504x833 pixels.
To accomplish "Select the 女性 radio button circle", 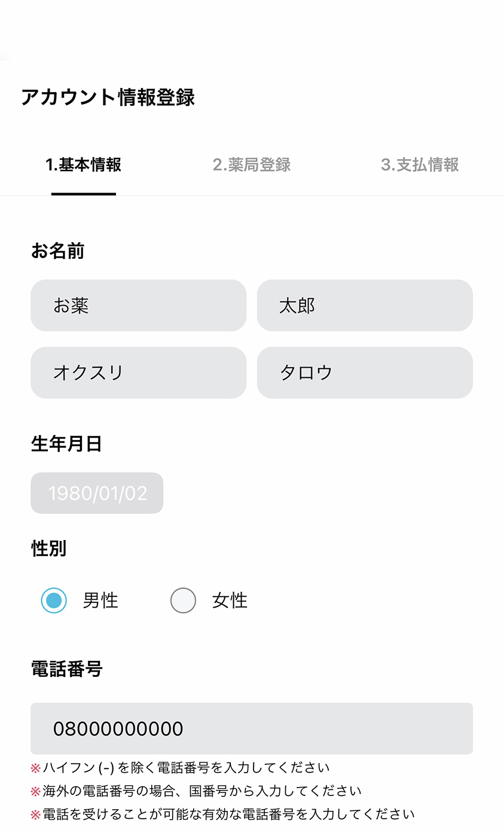I will tap(183, 600).
